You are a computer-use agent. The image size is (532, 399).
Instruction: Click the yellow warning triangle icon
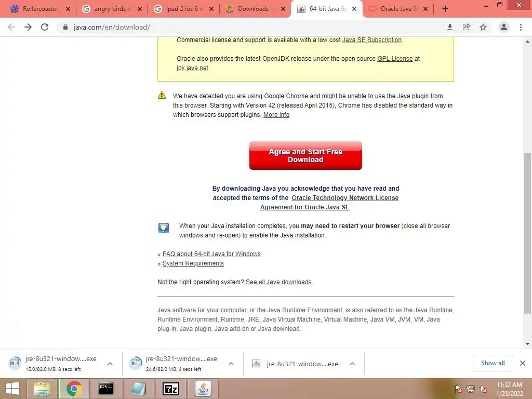(162, 96)
